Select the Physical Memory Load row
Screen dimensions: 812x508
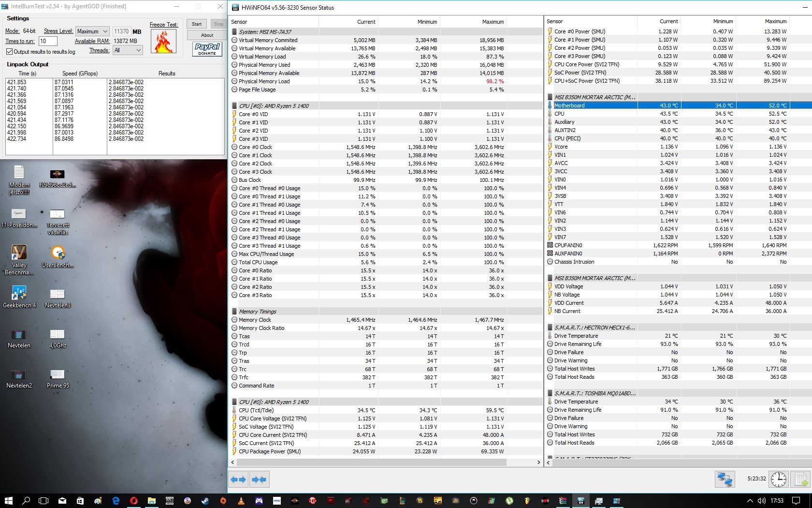click(386, 81)
